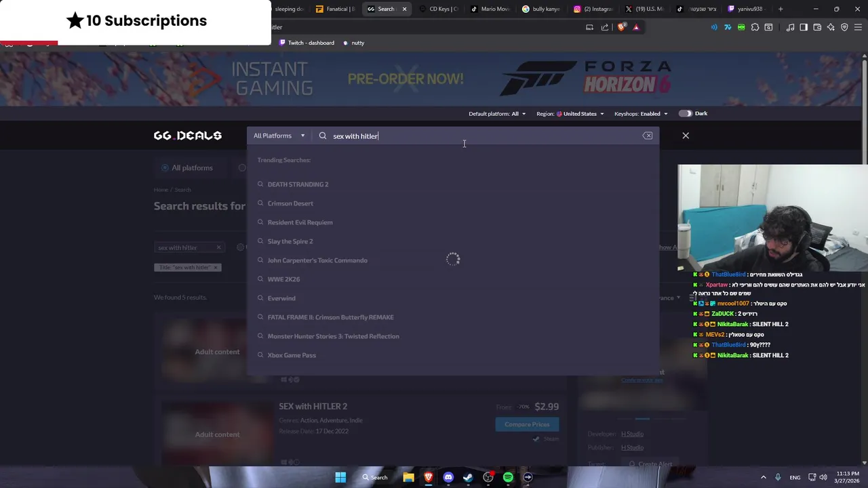Toggle the Dark mode switch

685,113
